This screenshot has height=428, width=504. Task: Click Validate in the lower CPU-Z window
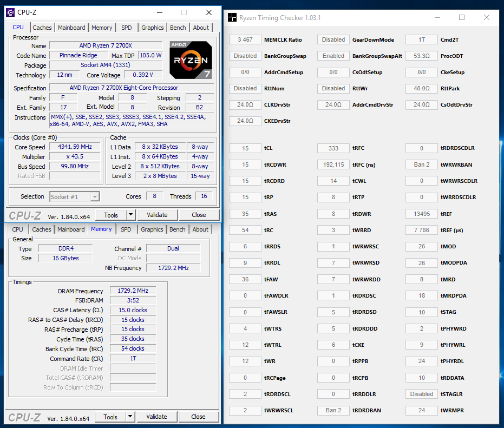pyautogui.click(x=156, y=417)
